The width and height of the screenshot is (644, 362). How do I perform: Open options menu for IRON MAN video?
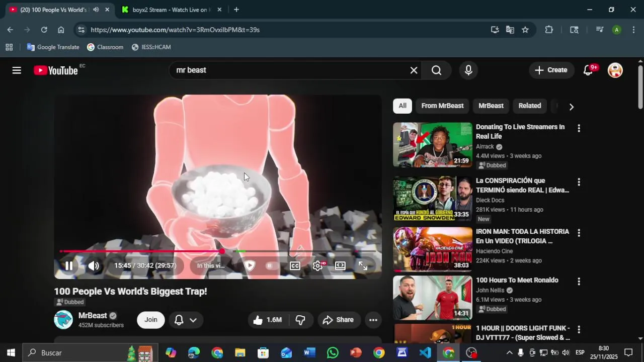pyautogui.click(x=579, y=233)
